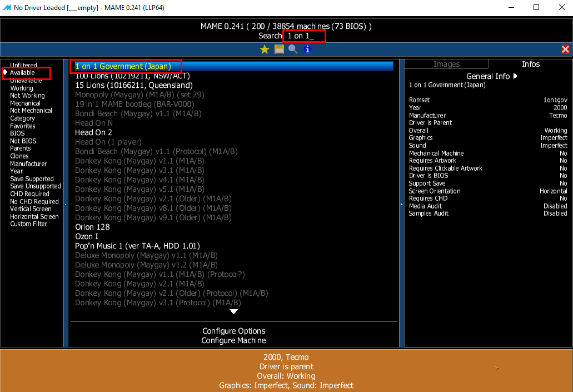Select the Unfiltered filter

(x=23, y=65)
